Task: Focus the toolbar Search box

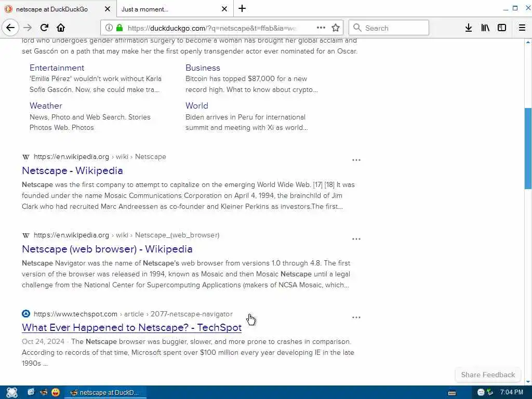Action: (389, 28)
